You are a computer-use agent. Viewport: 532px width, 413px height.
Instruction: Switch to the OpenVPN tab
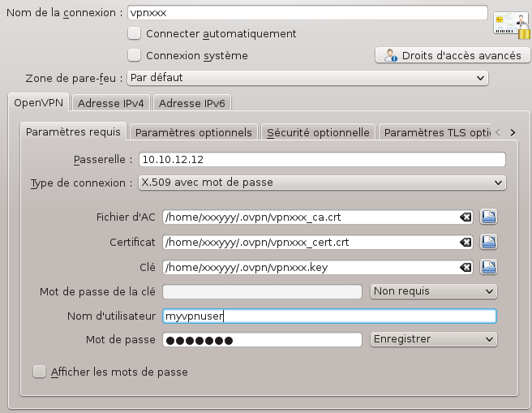[39, 102]
